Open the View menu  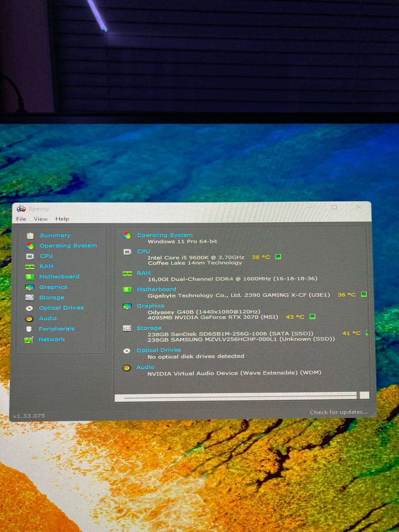pyautogui.click(x=41, y=219)
